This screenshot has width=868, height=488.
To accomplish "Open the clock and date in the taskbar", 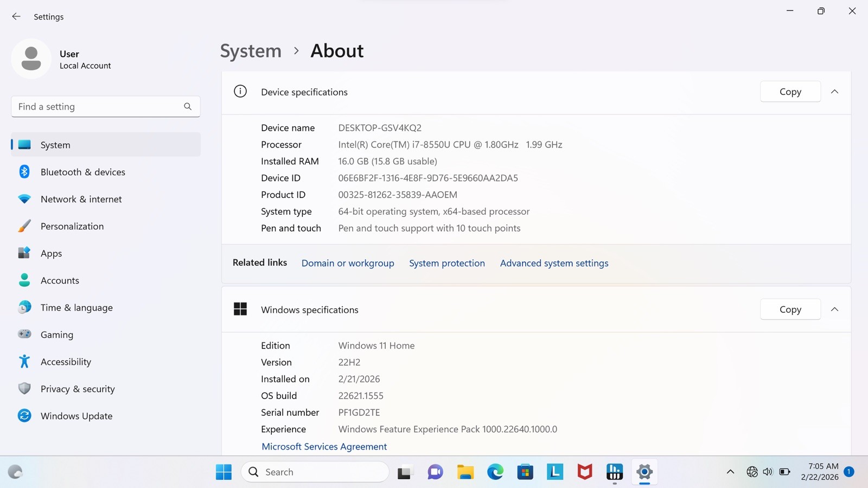I will point(820,472).
